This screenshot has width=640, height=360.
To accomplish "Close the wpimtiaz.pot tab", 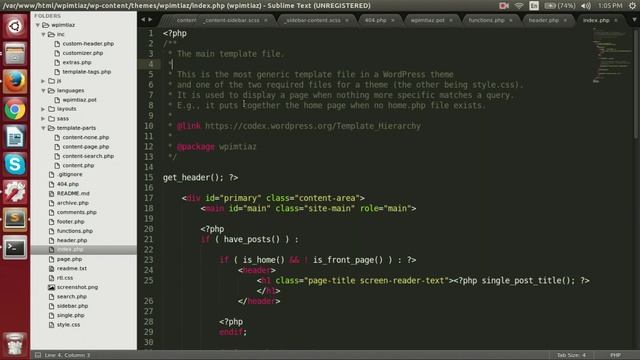I will pyautogui.click(x=451, y=20).
